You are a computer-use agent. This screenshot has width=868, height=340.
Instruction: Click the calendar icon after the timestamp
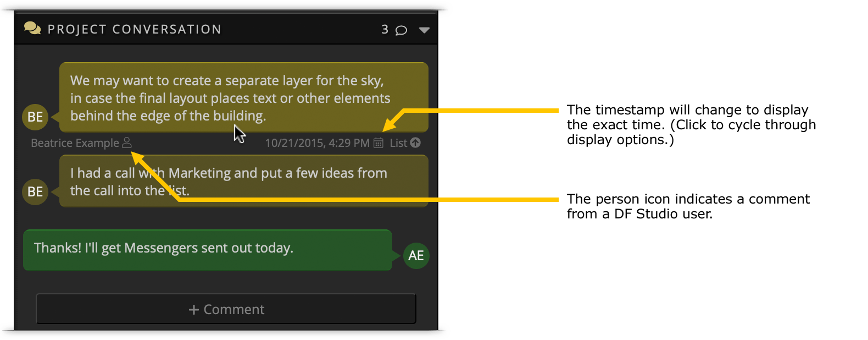tap(379, 142)
